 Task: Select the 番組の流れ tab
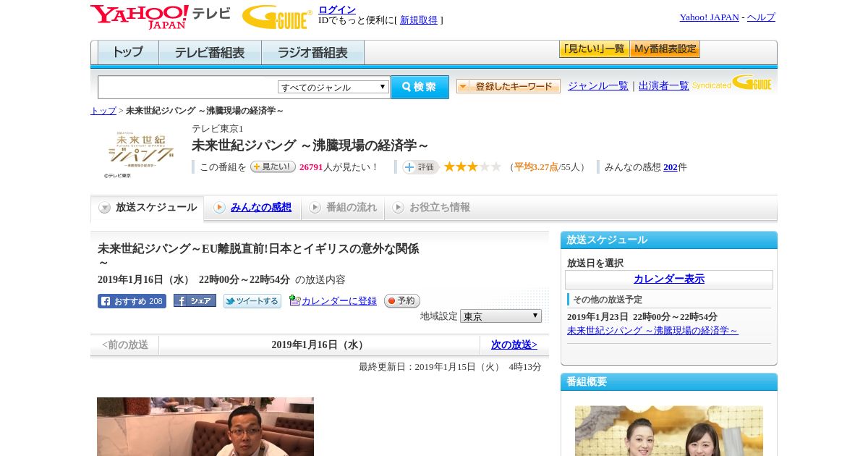(344, 208)
